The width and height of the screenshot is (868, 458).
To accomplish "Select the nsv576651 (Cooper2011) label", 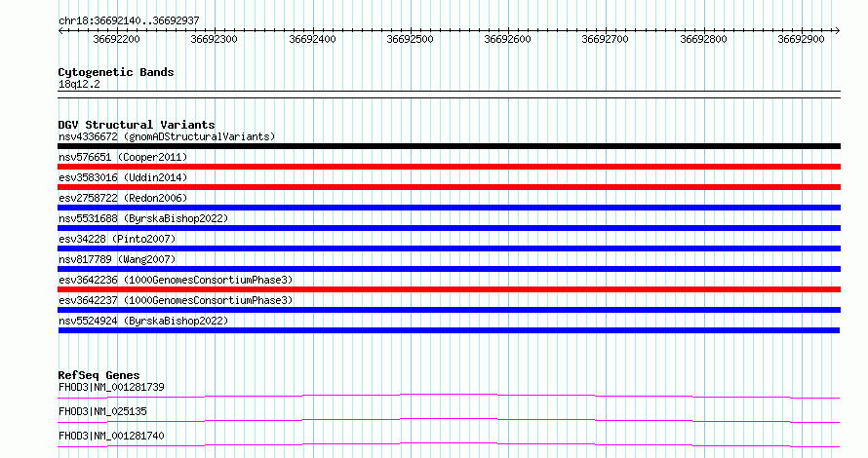I will pyautogui.click(x=123, y=157).
